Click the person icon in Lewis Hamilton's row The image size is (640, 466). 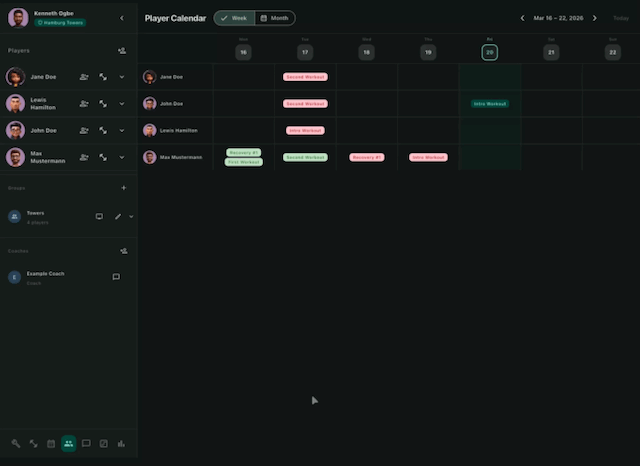(x=84, y=104)
